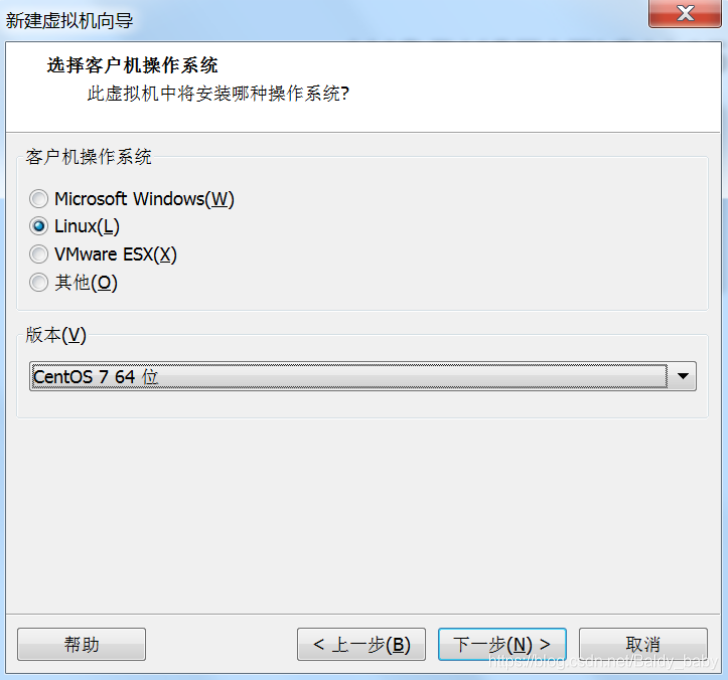Click the 客户机操作系统 group label
This screenshot has width=728, height=680.
88,157
